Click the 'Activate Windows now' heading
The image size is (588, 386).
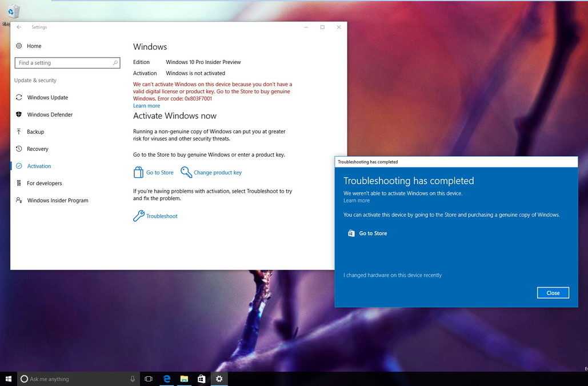175,116
